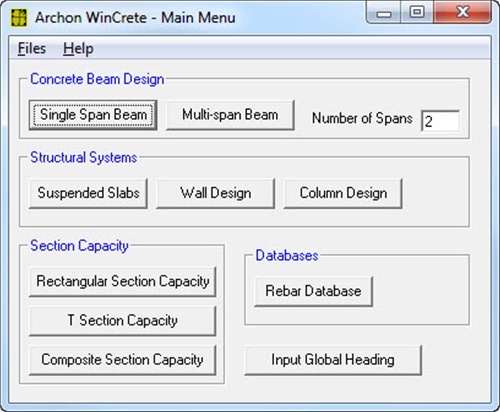Open the Files menu
The image size is (500, 412).
(32, 49)
